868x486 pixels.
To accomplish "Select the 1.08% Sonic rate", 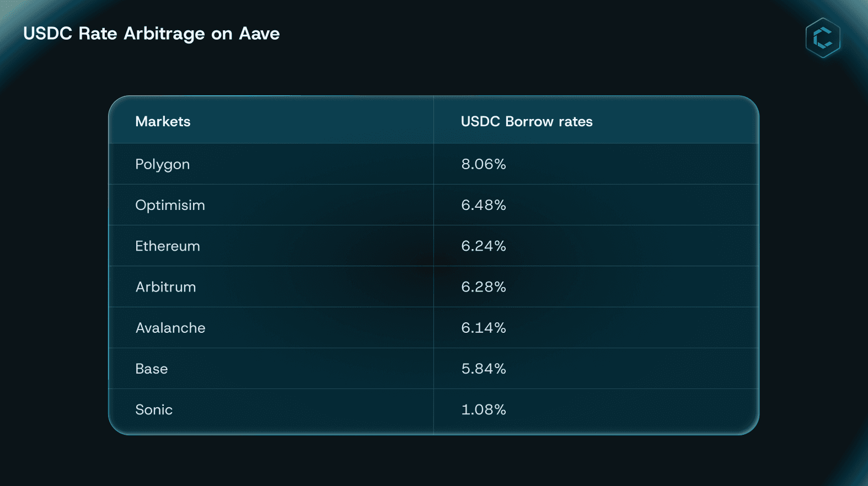I will click(484, 409).
